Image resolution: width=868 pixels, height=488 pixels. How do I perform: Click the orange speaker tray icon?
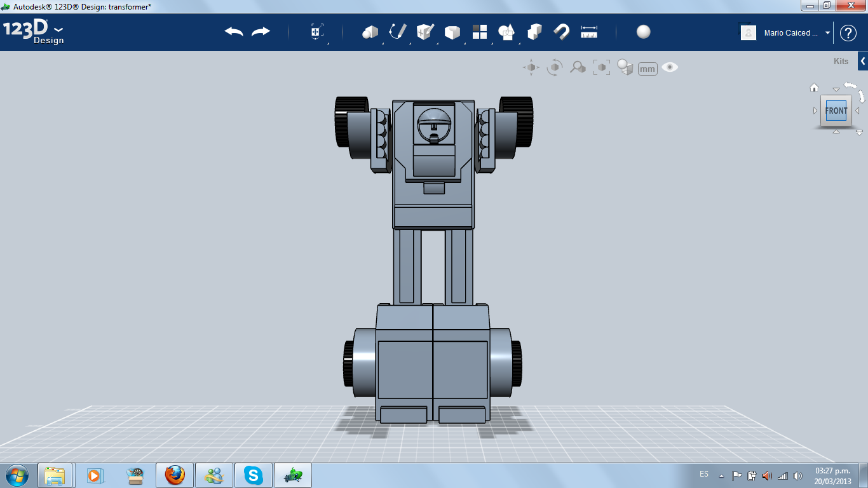click(767, 475)
